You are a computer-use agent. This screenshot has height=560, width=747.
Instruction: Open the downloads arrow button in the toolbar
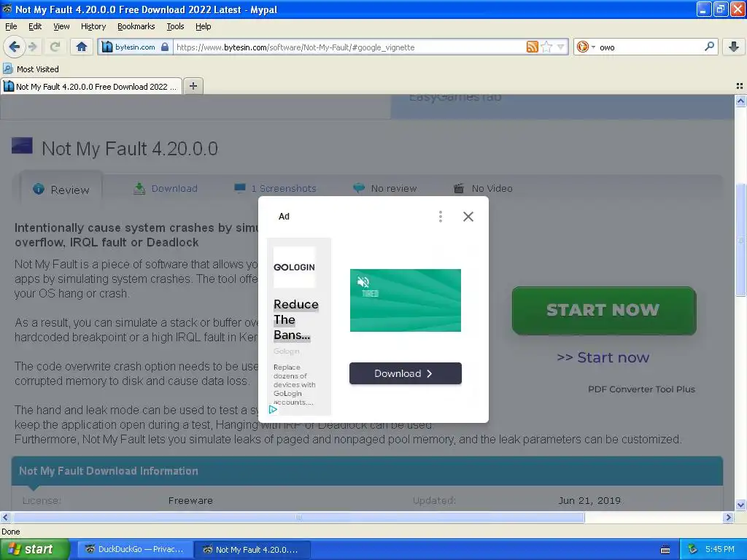(734, 47)
